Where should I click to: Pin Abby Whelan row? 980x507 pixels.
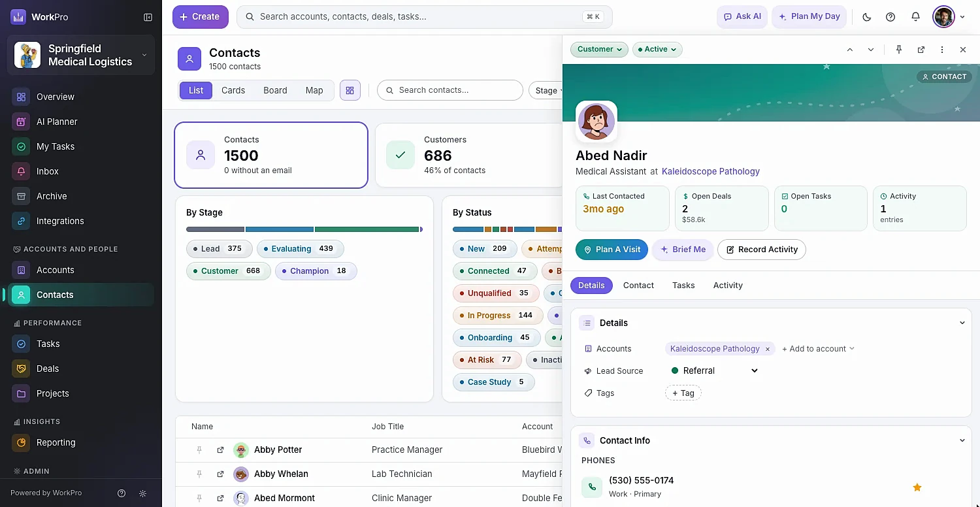click(200, 474)
